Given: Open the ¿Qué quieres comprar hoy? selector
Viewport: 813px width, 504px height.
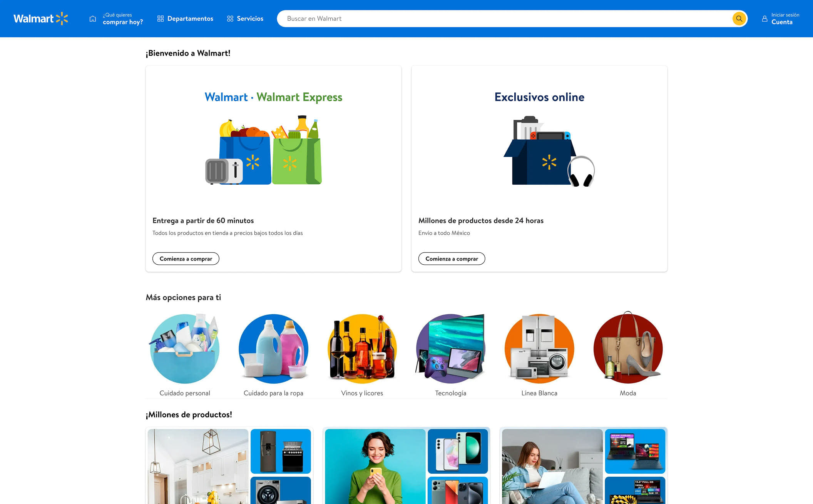Looking at the screenshot, I should pos(122,18).
